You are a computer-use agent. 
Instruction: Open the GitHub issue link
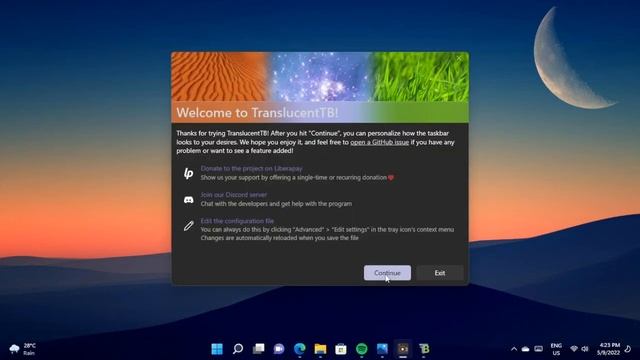coord(380,142)
